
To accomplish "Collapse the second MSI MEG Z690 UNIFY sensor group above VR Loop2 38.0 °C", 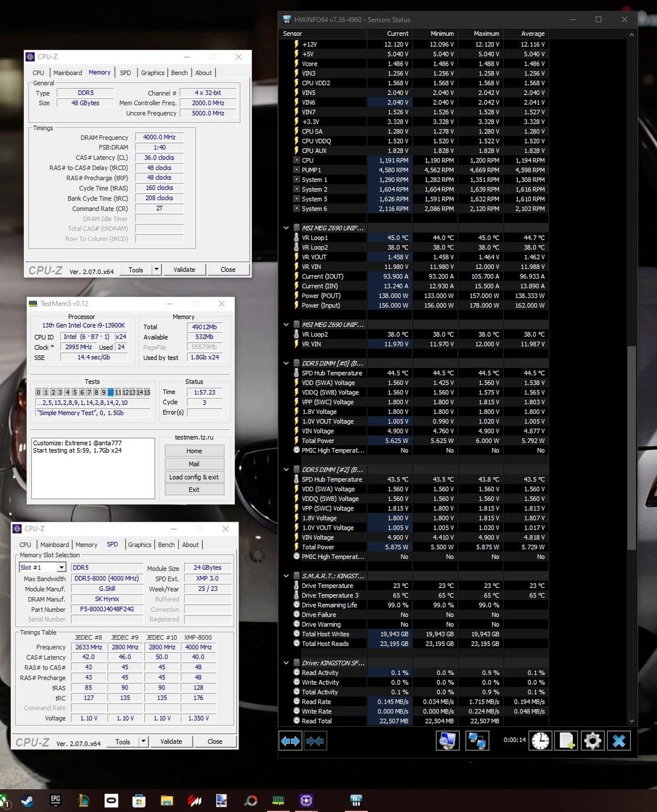I will [286, 324].
